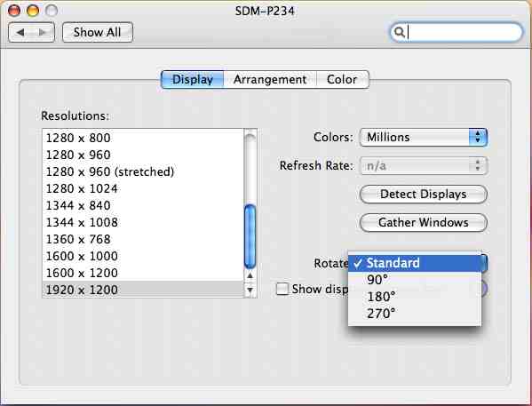
Task: Click the Detect Displays button
Action: coord(424,195)
